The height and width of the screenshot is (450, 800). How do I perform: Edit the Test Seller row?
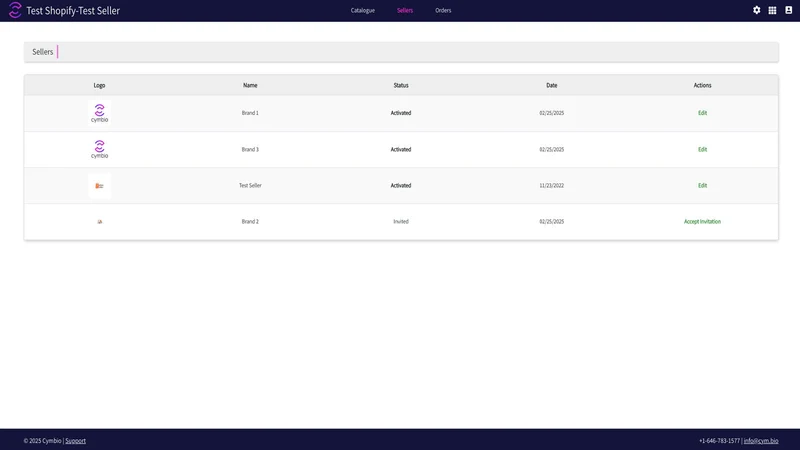point(703,185)
